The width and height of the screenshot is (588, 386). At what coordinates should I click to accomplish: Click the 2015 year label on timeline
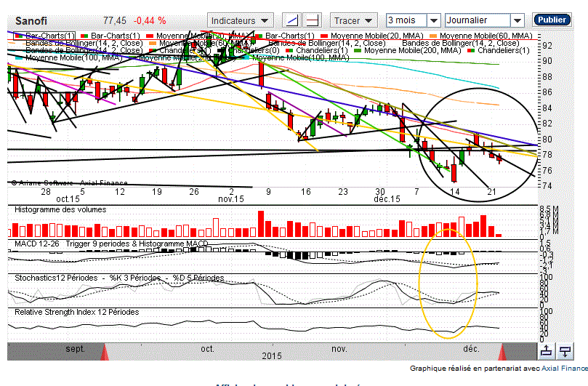272,355
